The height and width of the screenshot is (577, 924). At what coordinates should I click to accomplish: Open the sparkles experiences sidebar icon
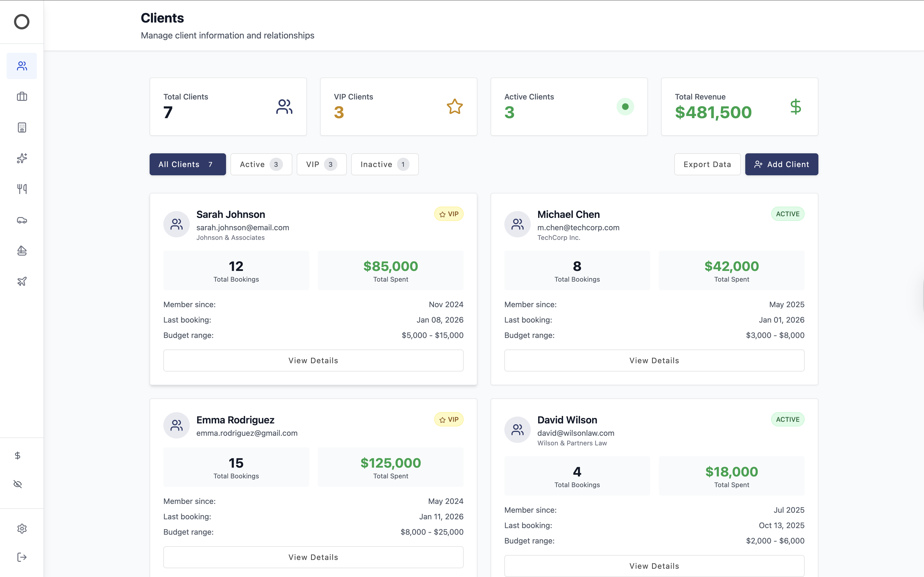[x=22, y=158]
